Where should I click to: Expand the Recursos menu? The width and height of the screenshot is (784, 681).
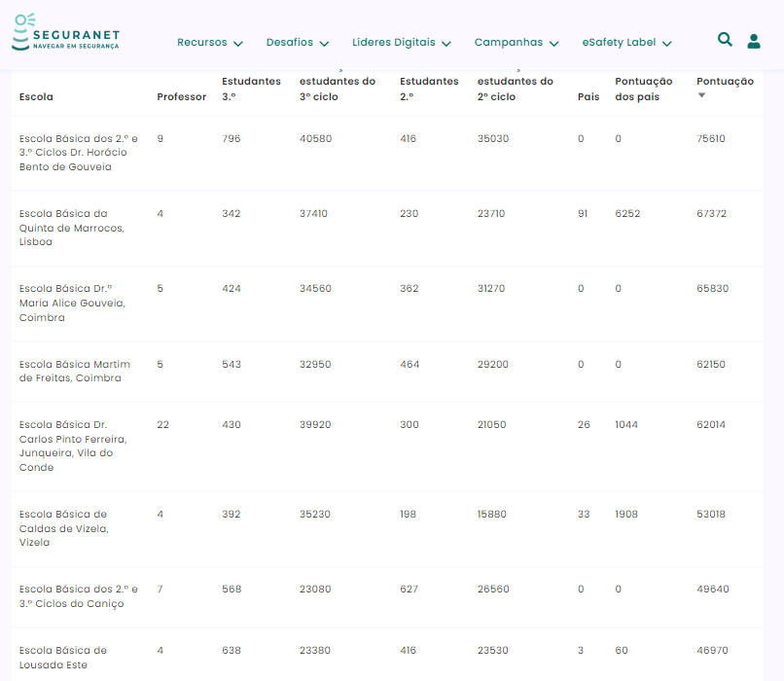[x=210, y=43]
